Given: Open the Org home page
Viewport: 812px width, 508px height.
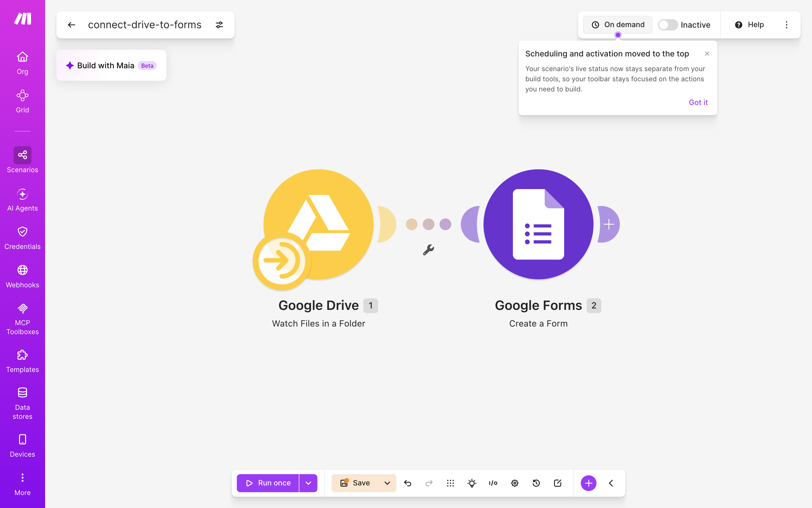Looking at the screenshot, I should click(23, 63).
